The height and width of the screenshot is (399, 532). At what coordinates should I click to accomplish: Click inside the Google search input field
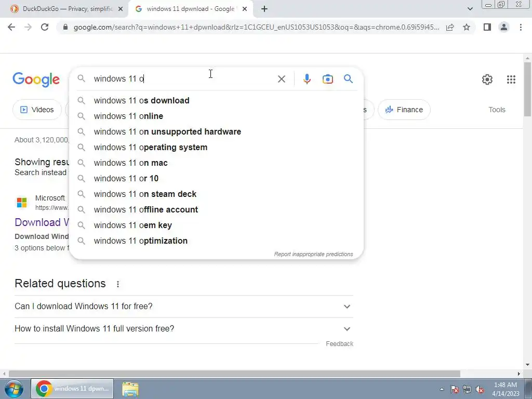[x=183, y=79]
